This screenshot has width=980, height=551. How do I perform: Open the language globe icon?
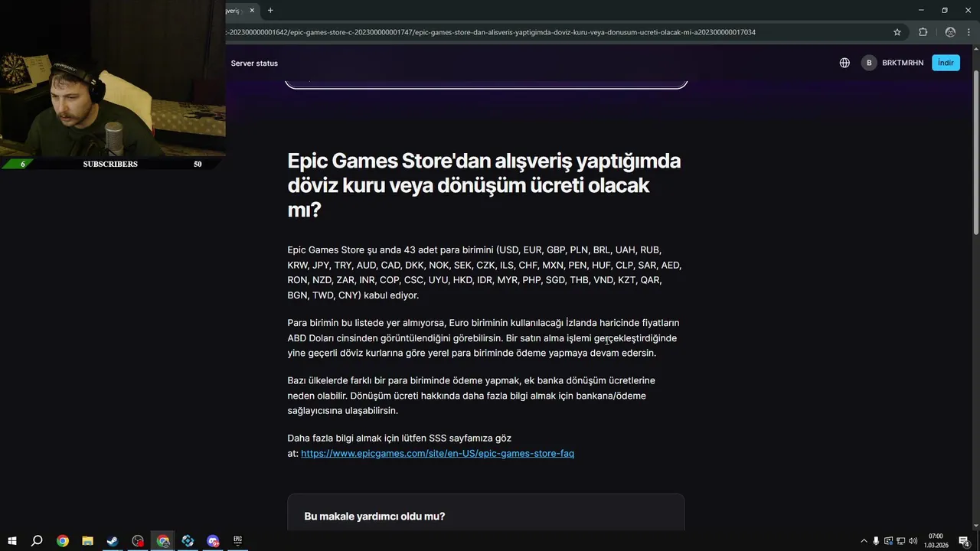pyautogui.click(x=844, y=63)
